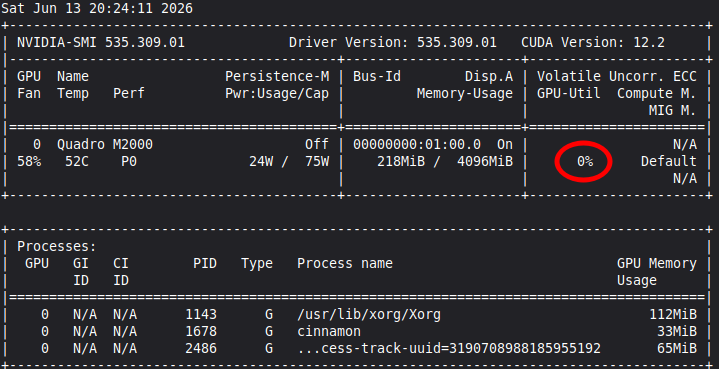This screenshot has width=719, height=369.
Task: Click the Persistence-M Off value
Action: 317,145
